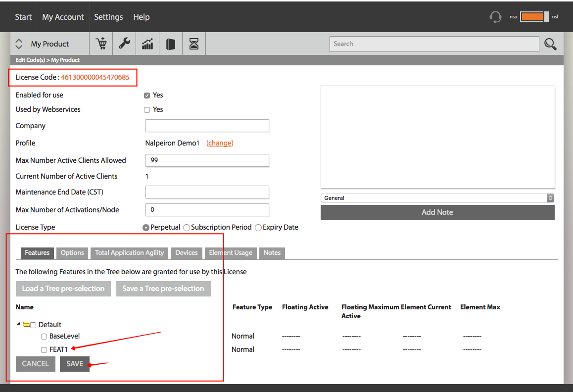
Task: Click inside the notes text area
Action: 438,137
